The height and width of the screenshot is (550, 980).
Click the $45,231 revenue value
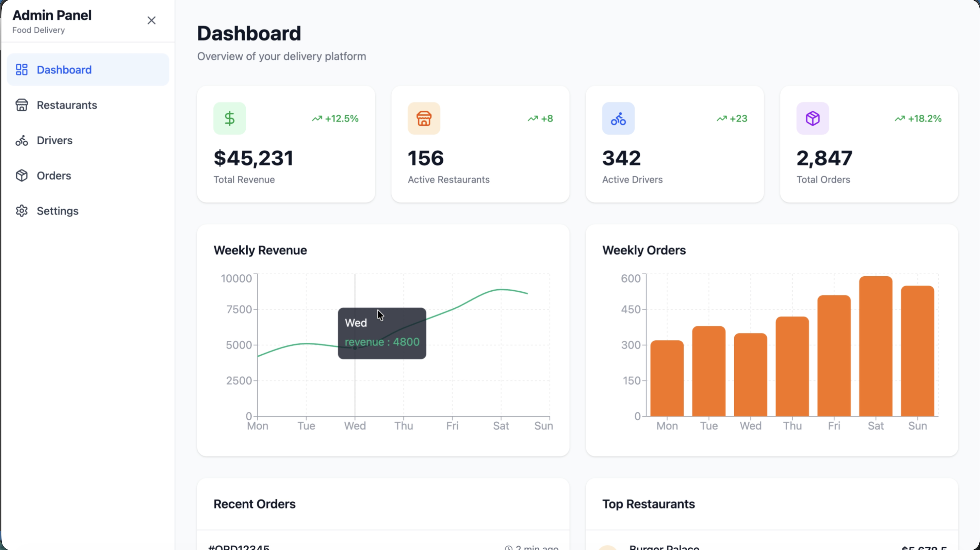(254, 158)
